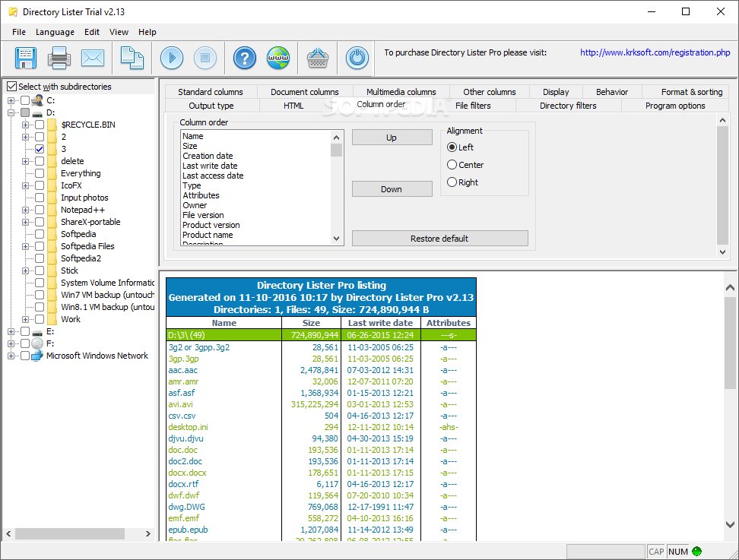The height and width of the screenshot is (560, 739).
Task: Click the Down button
Action: pos(392,189)
